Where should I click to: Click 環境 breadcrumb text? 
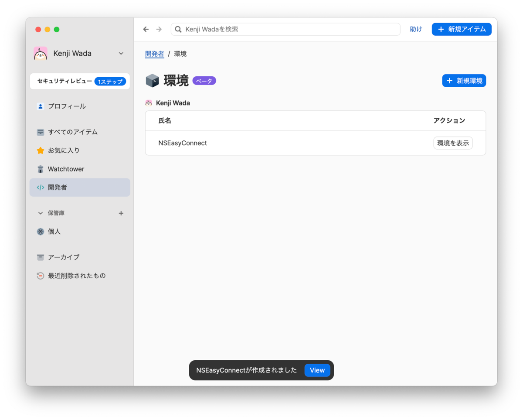coord(180,54)
